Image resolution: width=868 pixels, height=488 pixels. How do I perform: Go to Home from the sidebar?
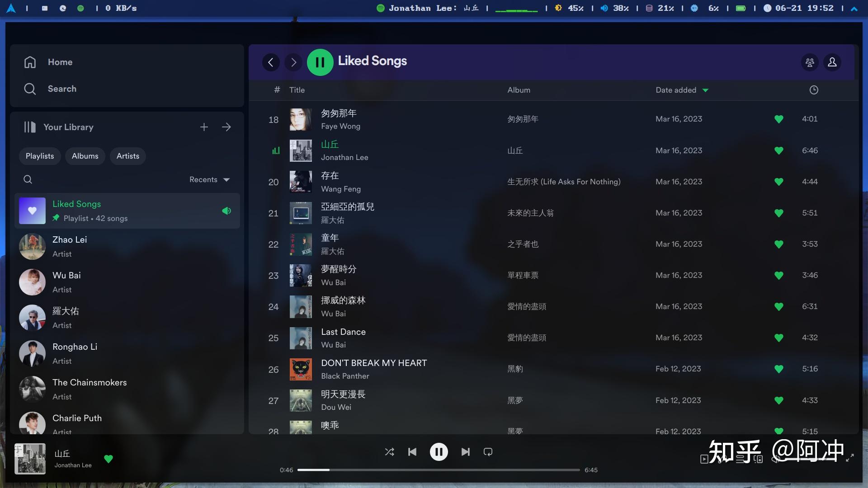click(x=60, y=62)
